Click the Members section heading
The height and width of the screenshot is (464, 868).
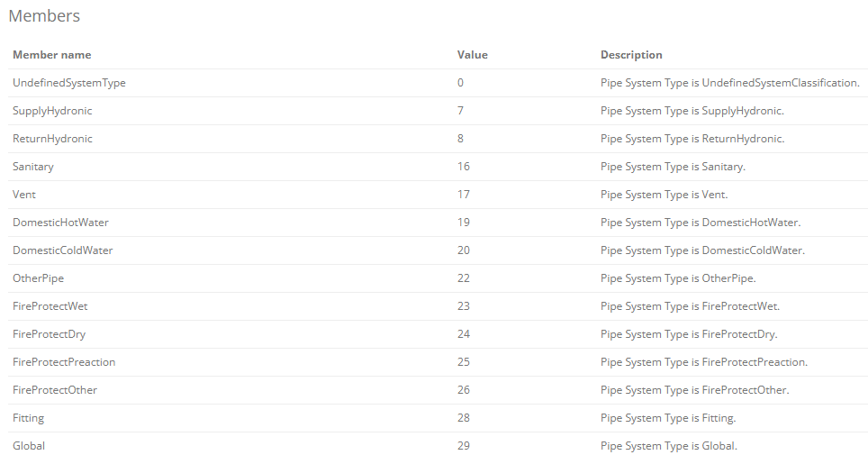(44, 15)
